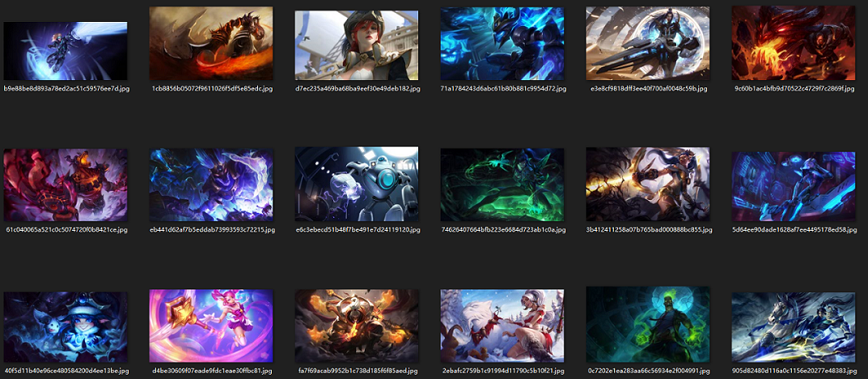Click the filename text beginning 2ebafc2759b1
This screenshot has height=379, width=868.
point(503,371)
